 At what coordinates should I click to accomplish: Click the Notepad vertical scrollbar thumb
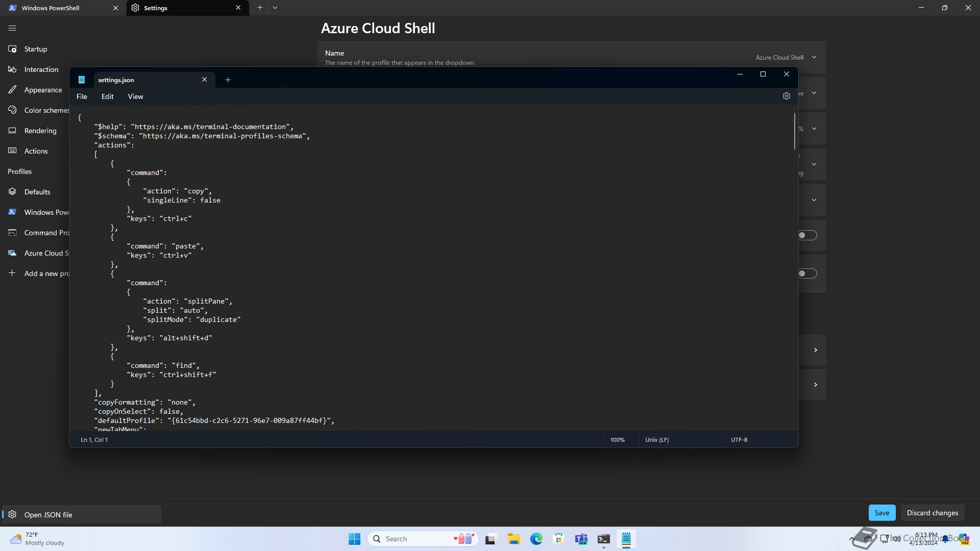pyautogui.click(x=795, y=132)
